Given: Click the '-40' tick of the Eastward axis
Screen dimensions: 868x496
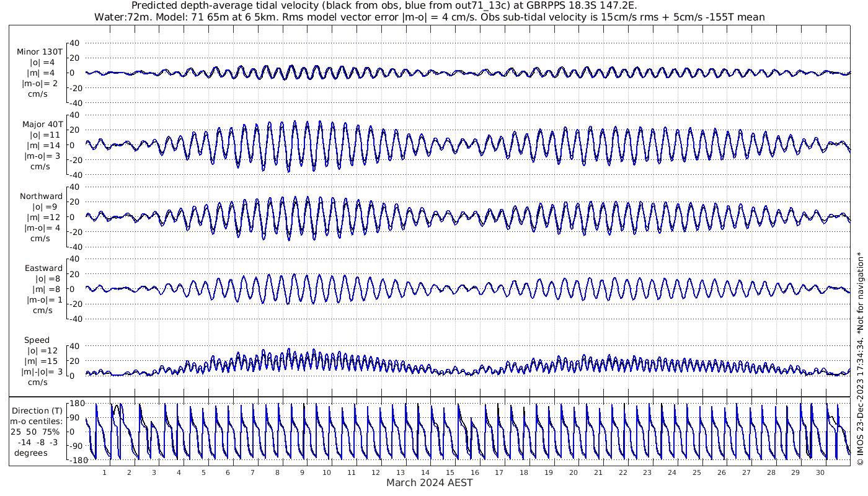Looking at the screenshot, I should pyautogui.click(x=74, y=319).
